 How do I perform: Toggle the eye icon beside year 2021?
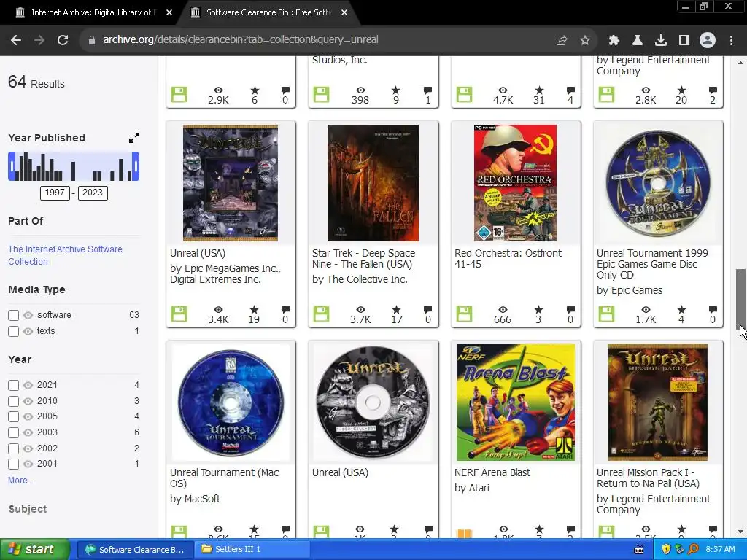click(28, 385)
